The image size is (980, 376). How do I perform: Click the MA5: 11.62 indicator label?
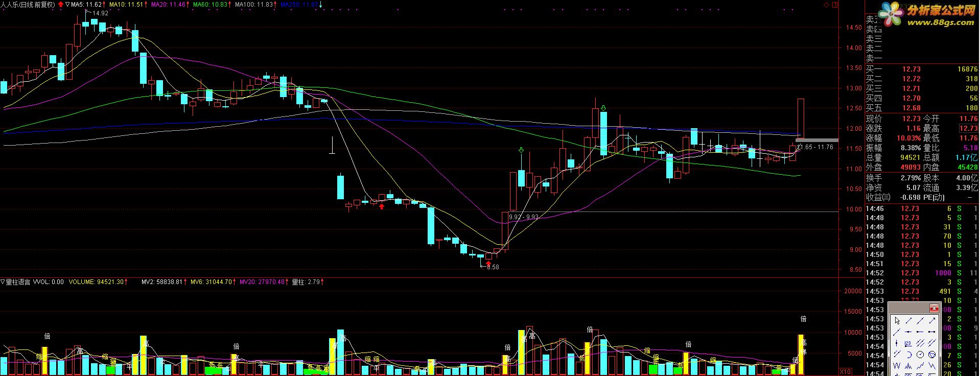click(x=86, y=4)
